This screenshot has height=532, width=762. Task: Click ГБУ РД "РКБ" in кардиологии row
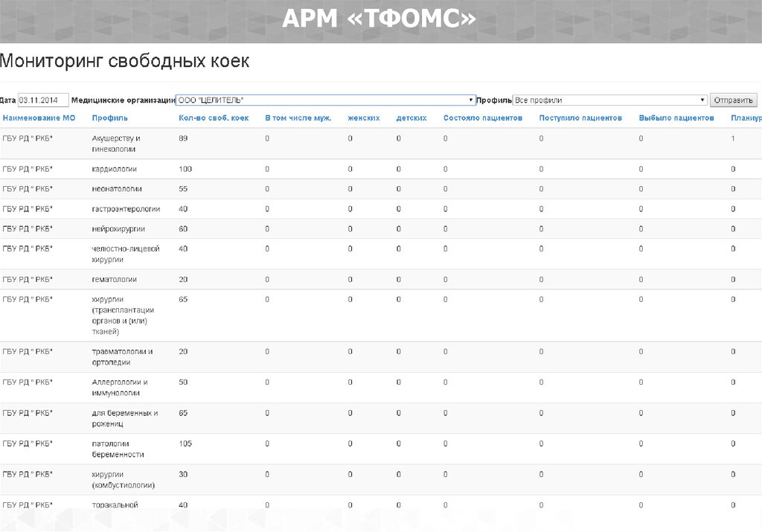(28, 169)
